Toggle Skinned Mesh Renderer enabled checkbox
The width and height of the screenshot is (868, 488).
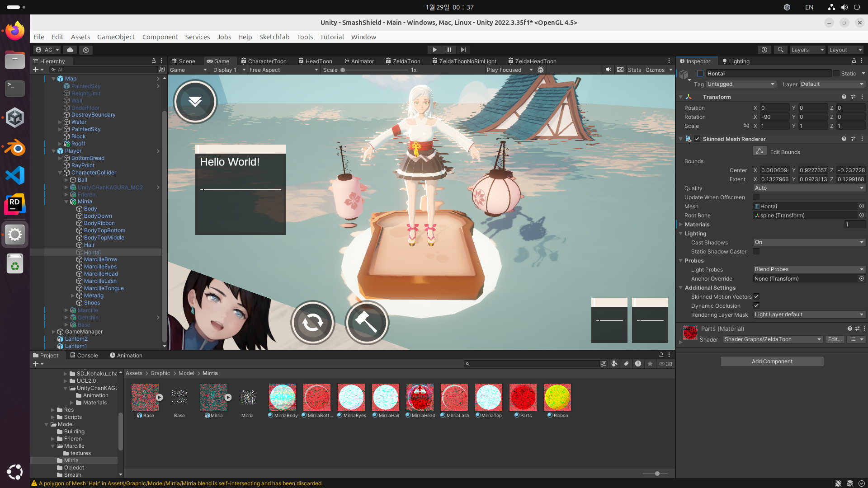(x=697, y=139)
